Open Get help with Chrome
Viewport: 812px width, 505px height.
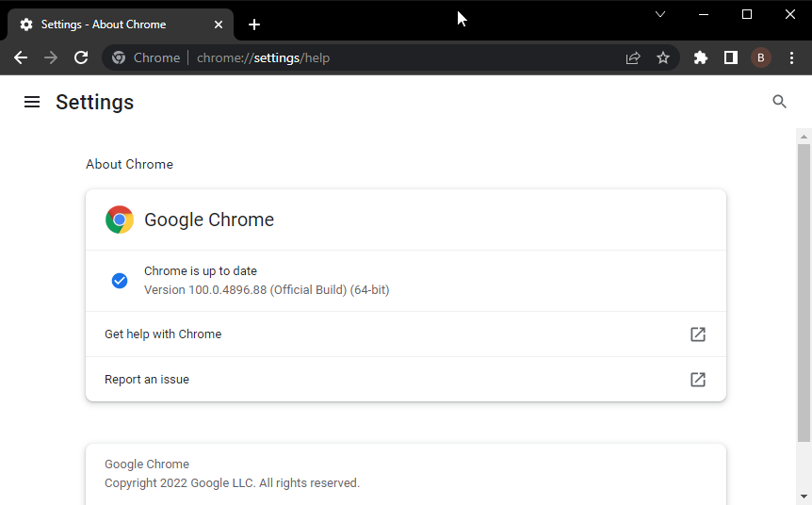[x=405, y=334]
